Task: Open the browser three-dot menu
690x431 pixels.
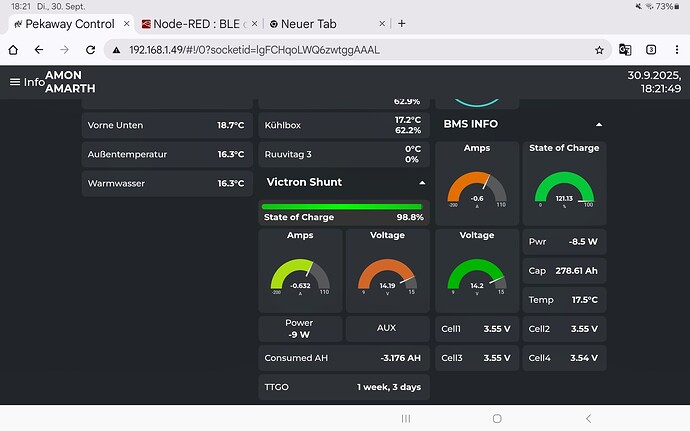Action: pyautogui.click(x=676, y=49)
